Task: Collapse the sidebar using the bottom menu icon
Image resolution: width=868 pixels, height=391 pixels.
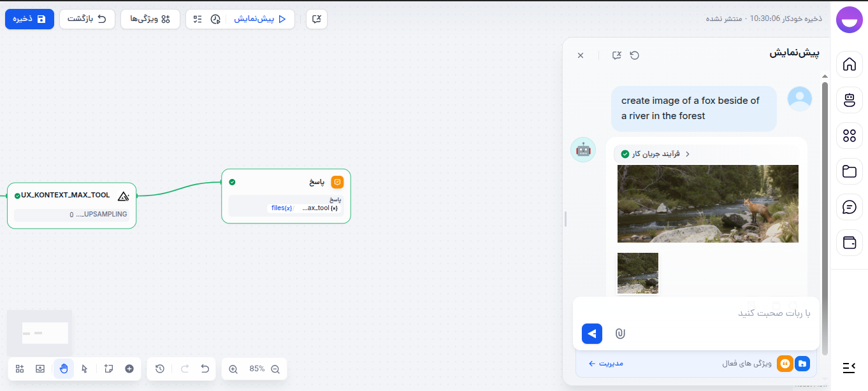Action: tap(848, 367)
